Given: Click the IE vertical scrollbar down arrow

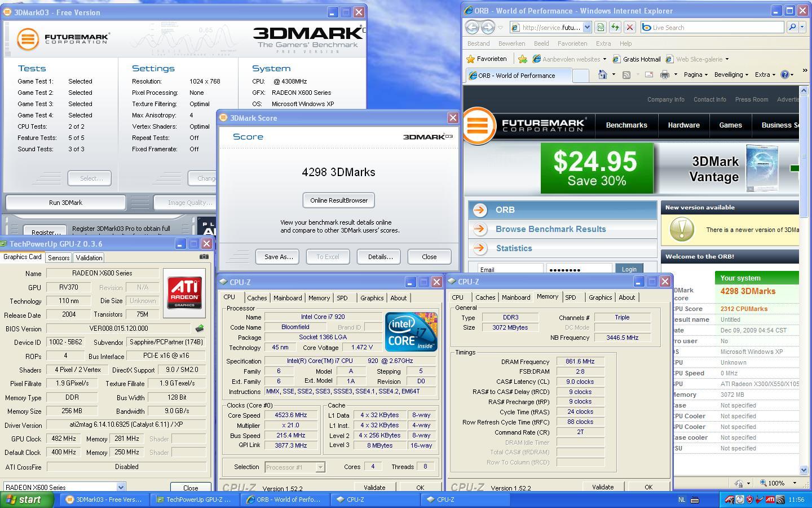Looking at the screenshot, I should tap(804, 470).
